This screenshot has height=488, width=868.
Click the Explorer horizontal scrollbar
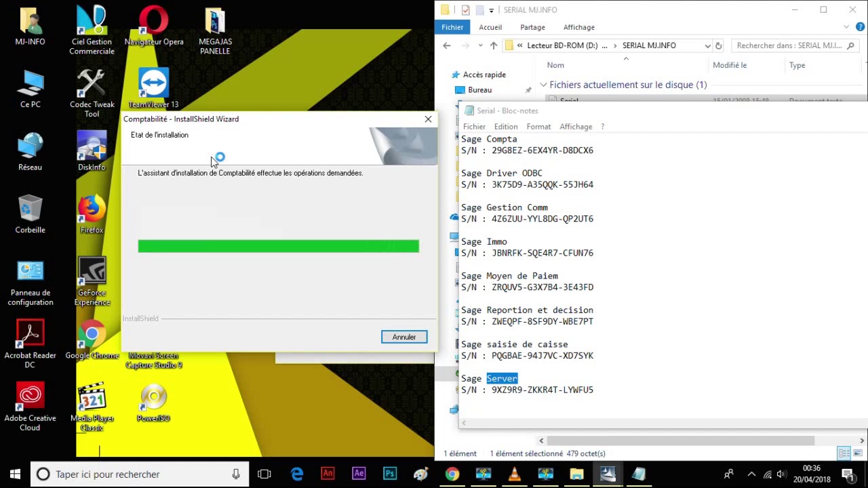[x=680, y=441]
